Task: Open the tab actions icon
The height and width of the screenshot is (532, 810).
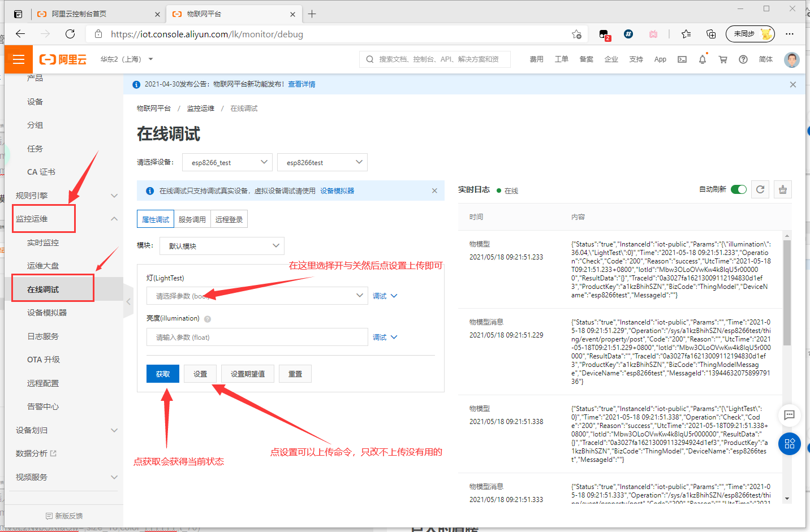Action: [18, 14]
